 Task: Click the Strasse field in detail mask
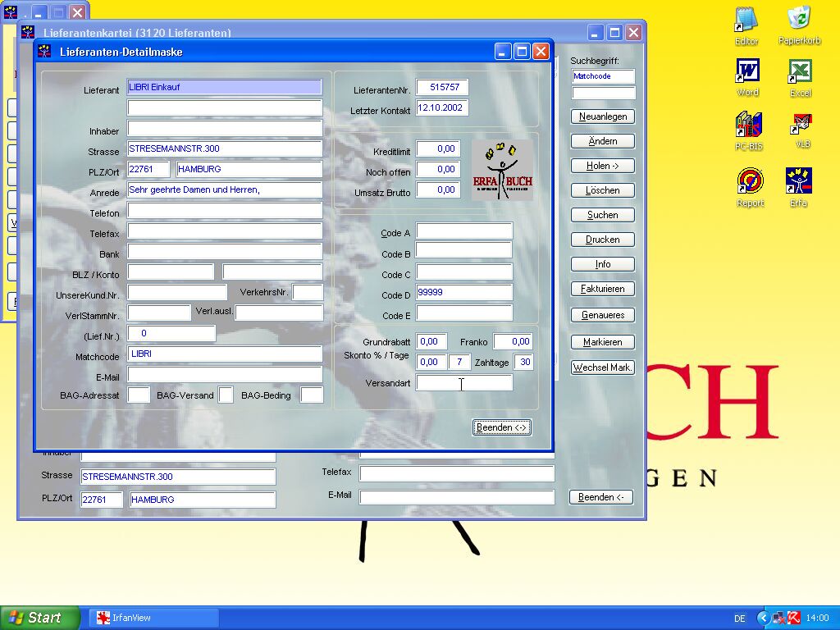(x=225, y=149)
